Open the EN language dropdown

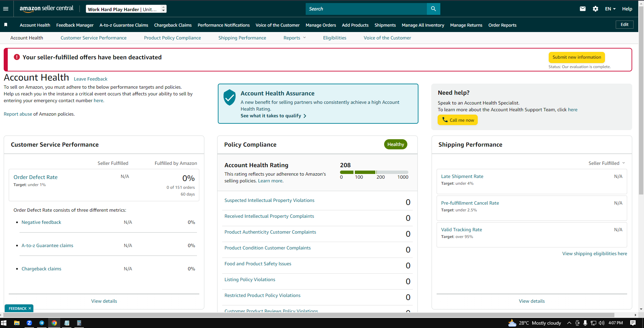(x=610, y=9)
